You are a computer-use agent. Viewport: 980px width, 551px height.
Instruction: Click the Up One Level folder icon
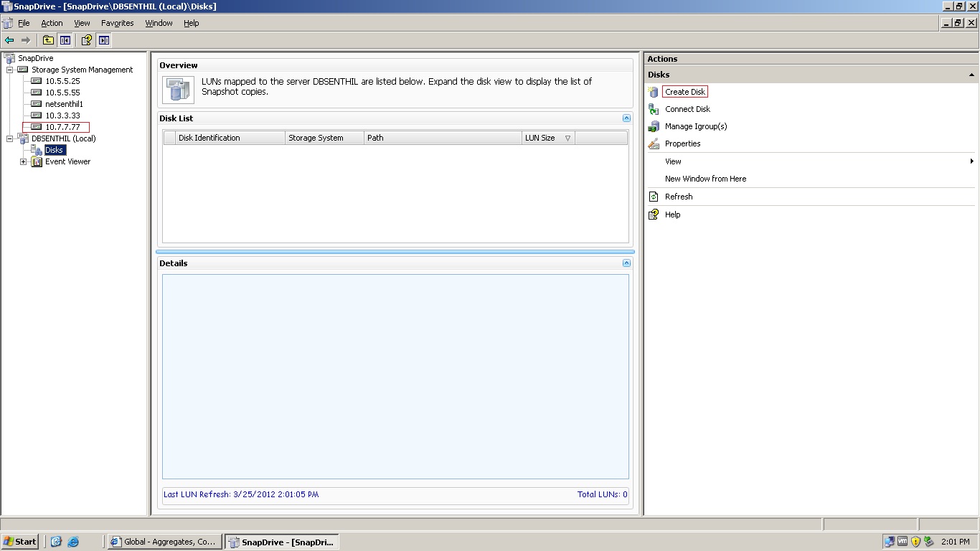[48, 40]
